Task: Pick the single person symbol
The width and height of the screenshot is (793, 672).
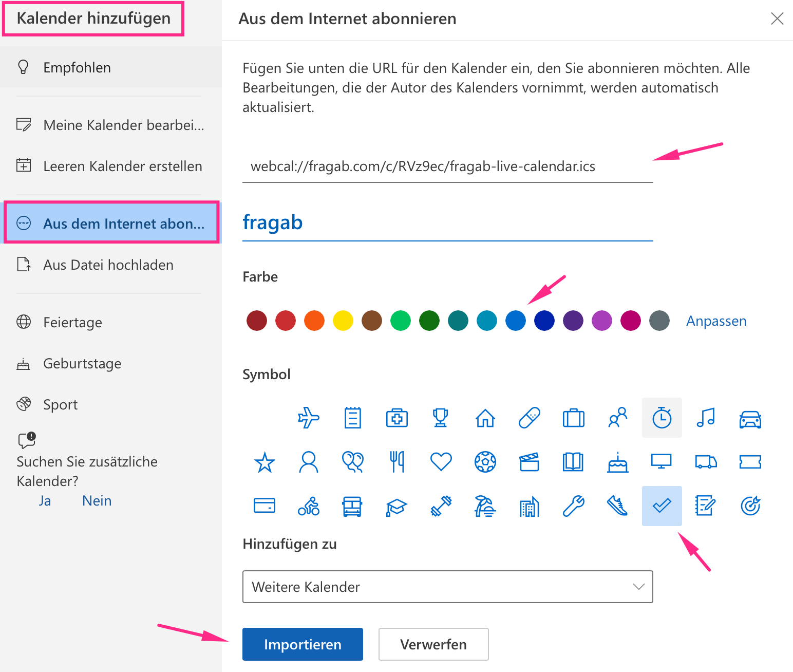Action: click(309, 462)
